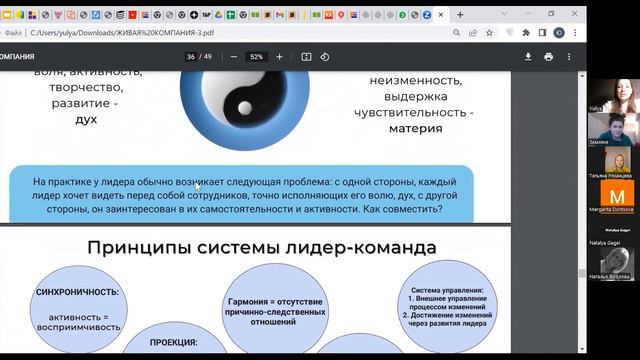Bookmark this page with the star icon
The height and width of the screenshot is (360, 640).
(489, 33)
